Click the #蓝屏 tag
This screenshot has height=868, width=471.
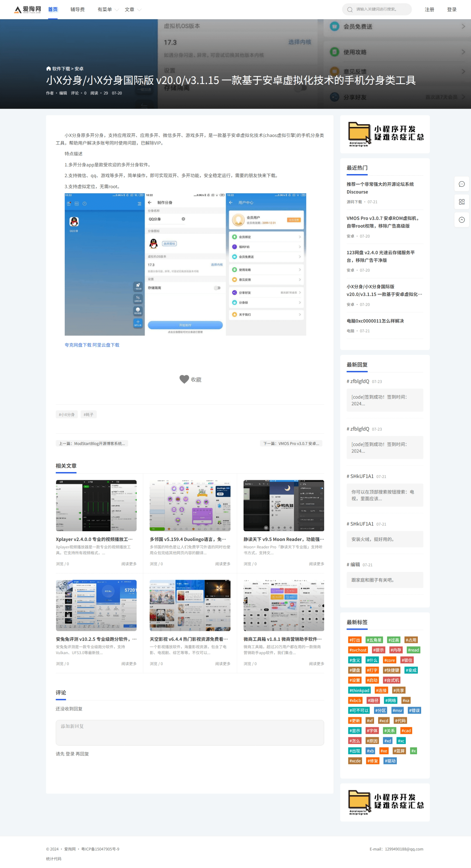(399, 751)
